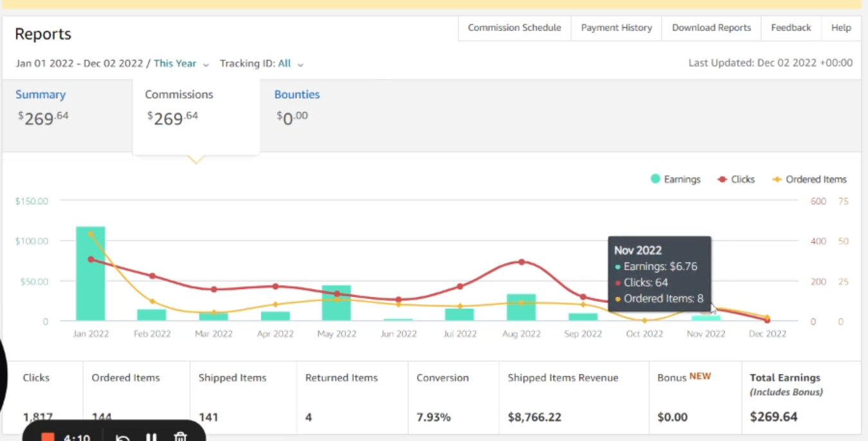Toggle the Ordered Items legend series
868x441 pixels.
tap(809, 179)
